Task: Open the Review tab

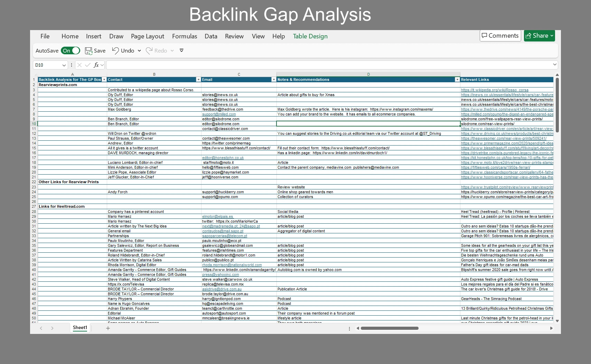Action: pos(234,36)
